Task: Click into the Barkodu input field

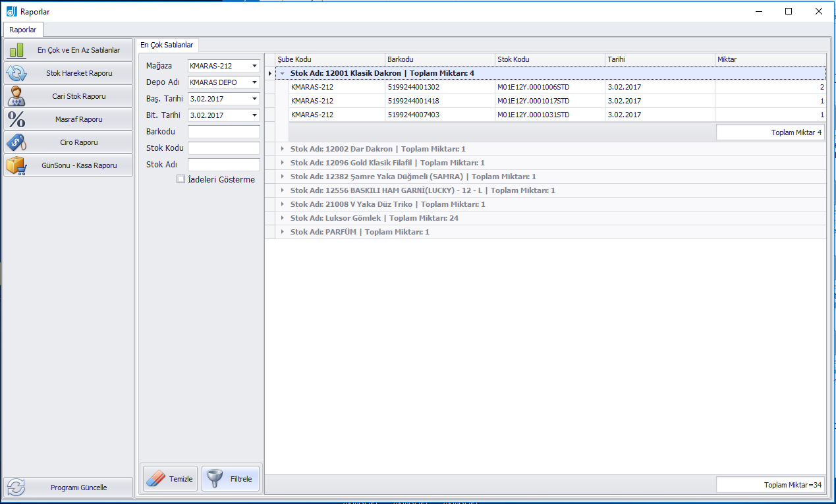Action: pyautogui.click(x=223, y=132)
